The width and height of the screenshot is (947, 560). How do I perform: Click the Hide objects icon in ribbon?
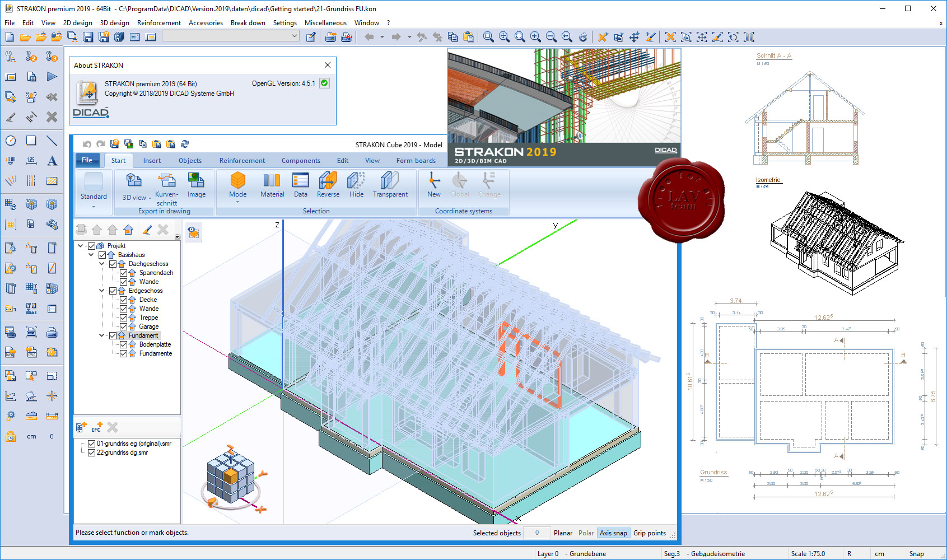[x=356, y=180]
